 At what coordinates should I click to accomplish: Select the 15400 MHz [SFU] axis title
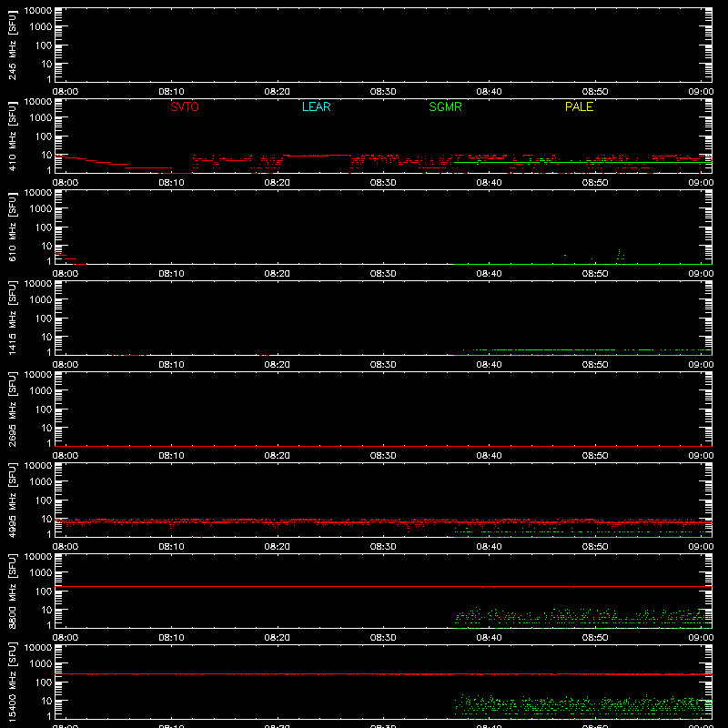(x=12, y=682)
